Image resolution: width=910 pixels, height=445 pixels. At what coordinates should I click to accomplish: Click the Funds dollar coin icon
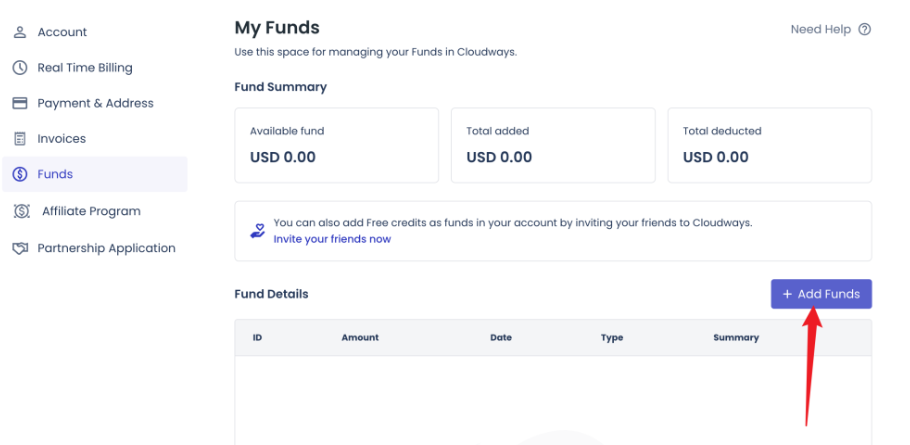[x=19, y=174]
